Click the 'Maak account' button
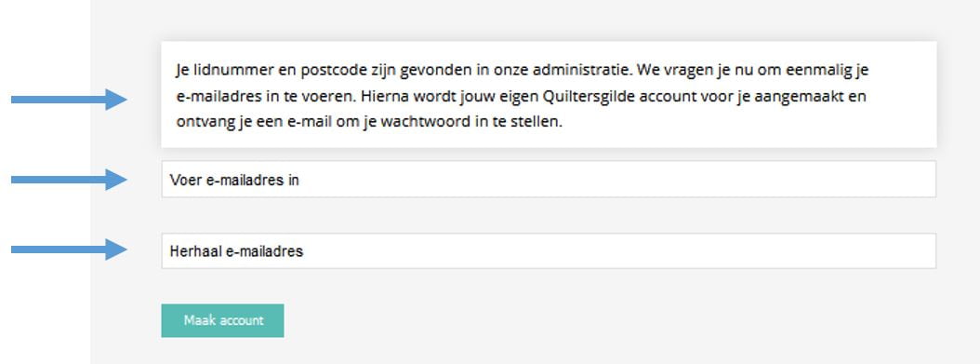This screenshot has height=364, width=980. pos(222,320)
